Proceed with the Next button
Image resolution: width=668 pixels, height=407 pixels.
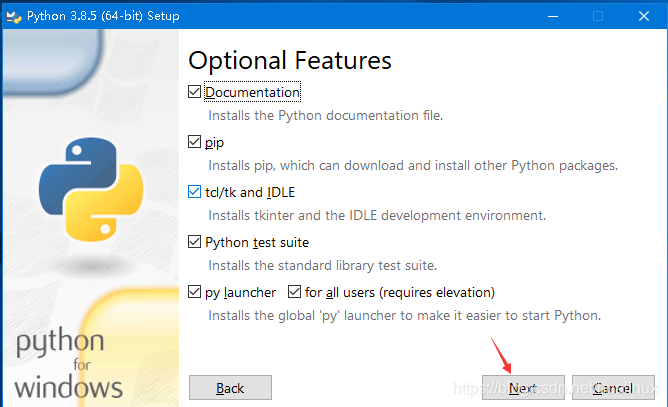coord(523,387)
